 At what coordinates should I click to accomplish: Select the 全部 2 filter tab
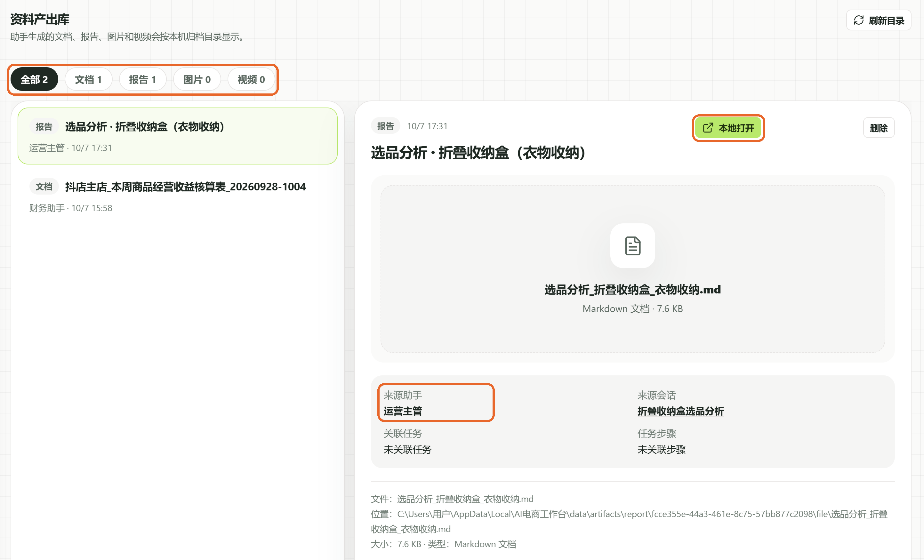[34, 79]
